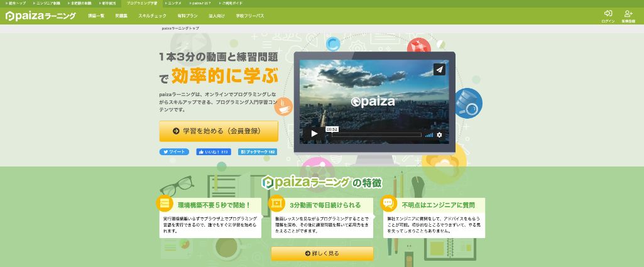Open 問題集 in the main navigation
The height and width of the screenshot is (267, 644).
[121, 16]
